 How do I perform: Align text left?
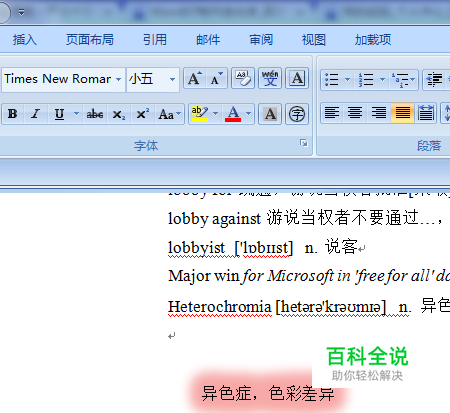[x=332, y=113]
